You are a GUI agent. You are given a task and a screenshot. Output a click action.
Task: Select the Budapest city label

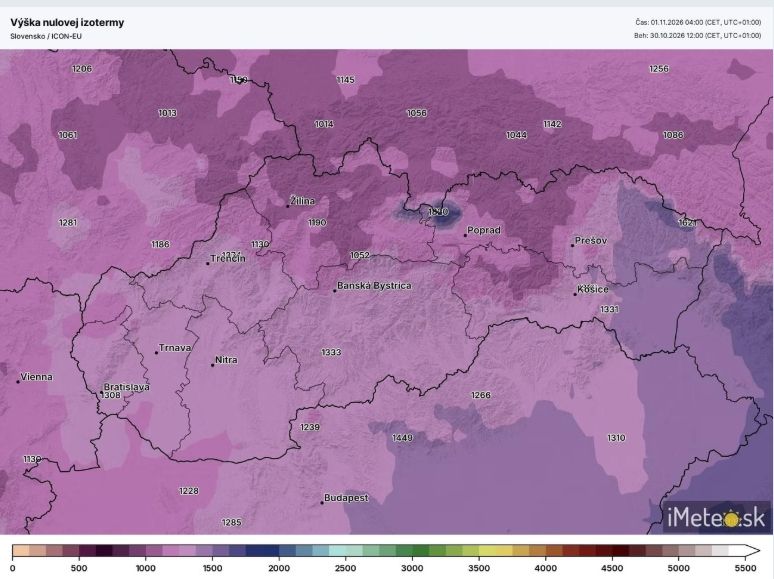pos(346,498)
